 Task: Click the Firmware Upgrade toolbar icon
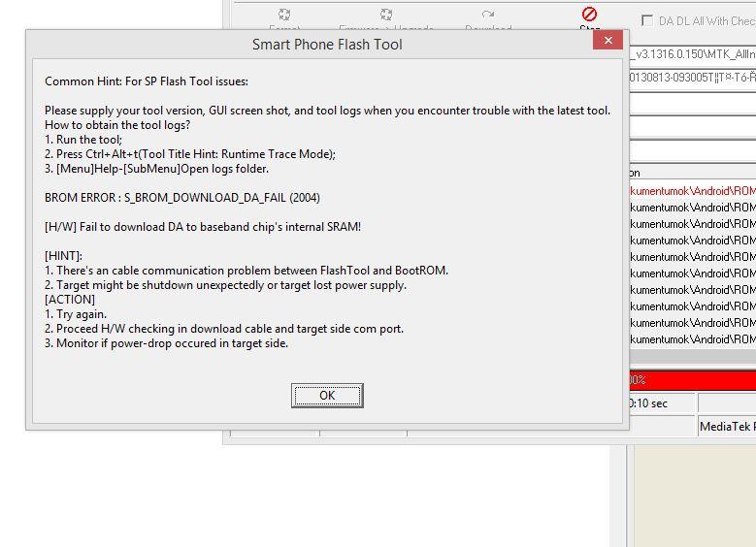tap(385, 15)
